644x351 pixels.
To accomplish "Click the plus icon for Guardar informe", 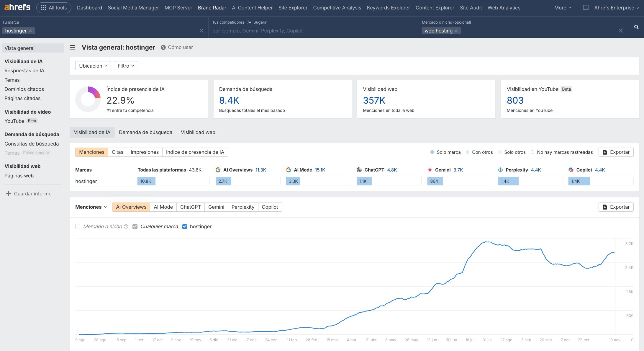I will pos(8,194).
